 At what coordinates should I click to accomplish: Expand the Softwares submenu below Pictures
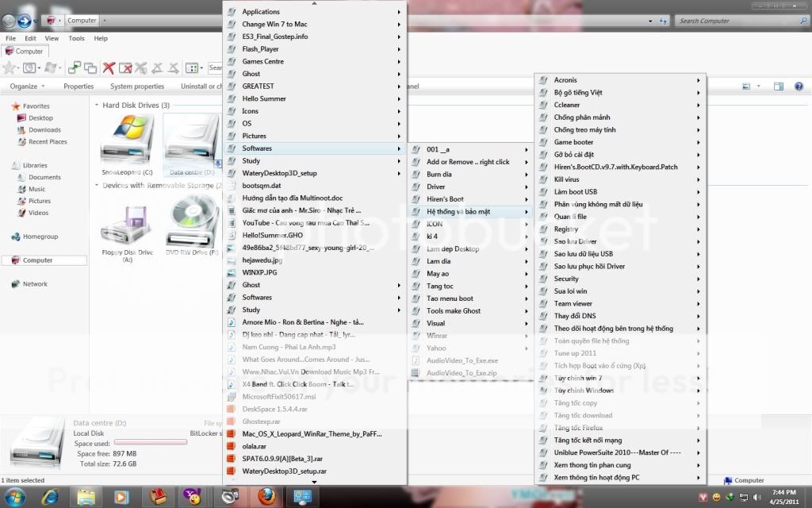tap(316, 148)
